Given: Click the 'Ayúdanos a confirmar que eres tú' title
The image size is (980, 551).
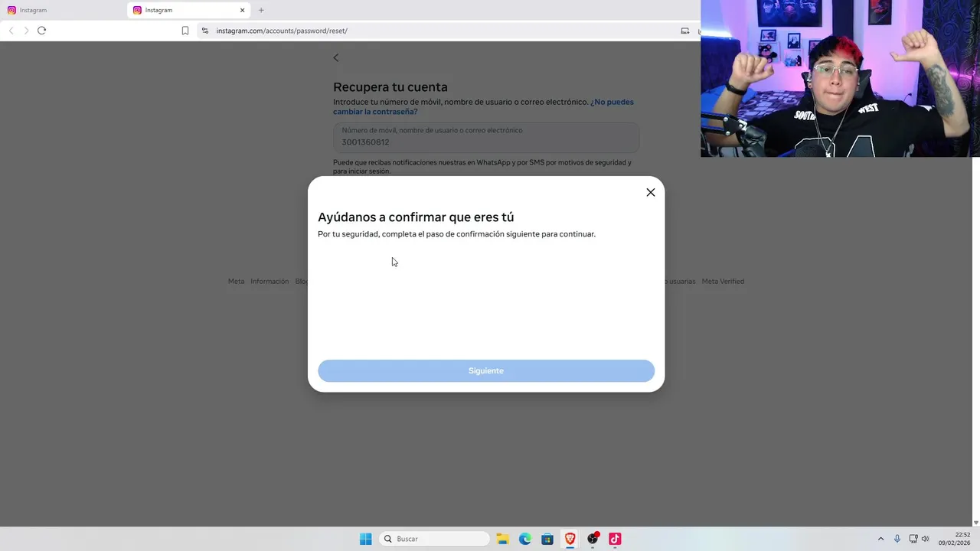Looking at the screenshot, I should click(416, 217).
